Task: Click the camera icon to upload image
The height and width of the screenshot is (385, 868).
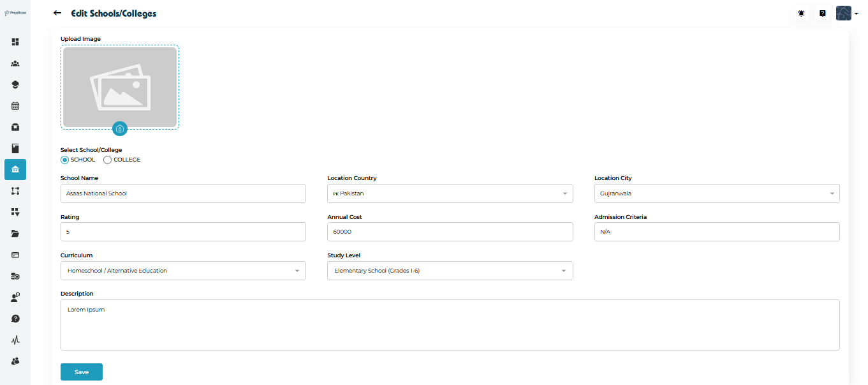Action: click(120, 129)
